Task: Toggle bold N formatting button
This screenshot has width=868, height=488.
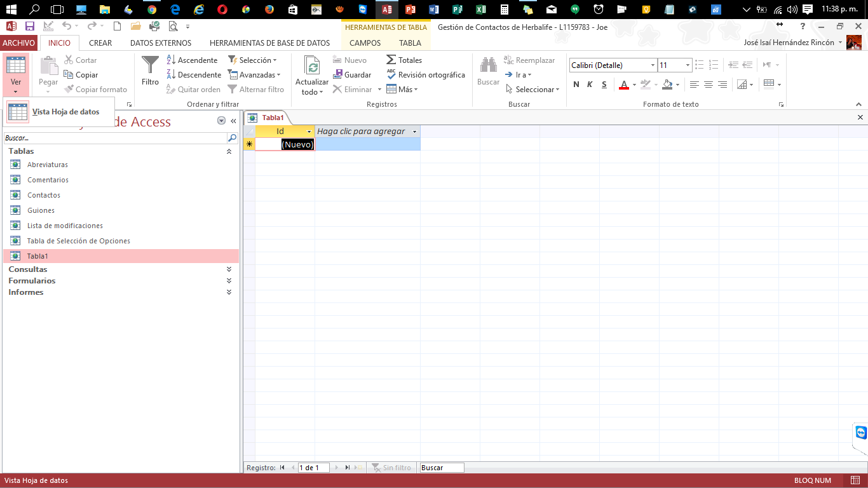Action: (x=576, y=85)
